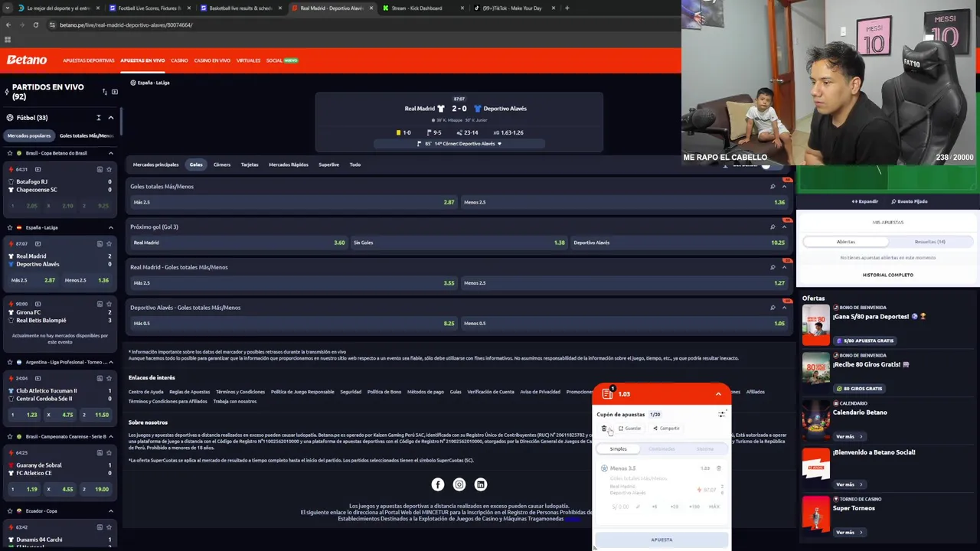The image size is (980, 551).
Task: Edit stake with pencil icon
Action: point(638,507)
